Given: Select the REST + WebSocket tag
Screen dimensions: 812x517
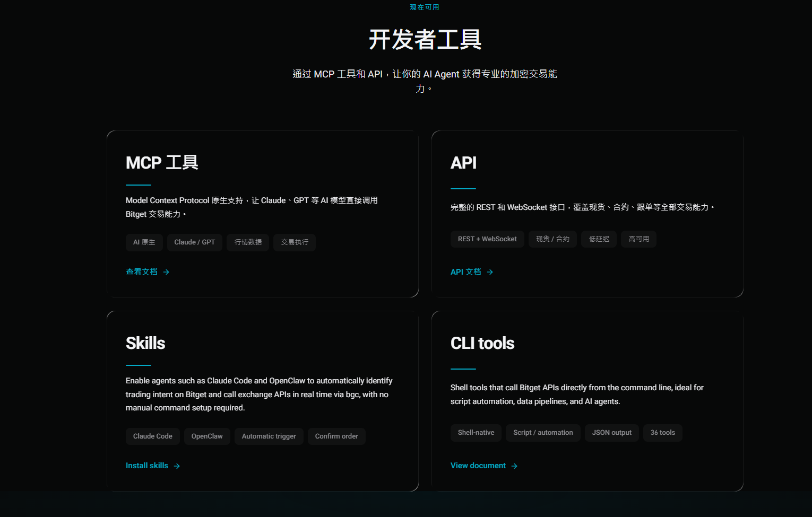Looking at the screenshot, I should (487, 239).
